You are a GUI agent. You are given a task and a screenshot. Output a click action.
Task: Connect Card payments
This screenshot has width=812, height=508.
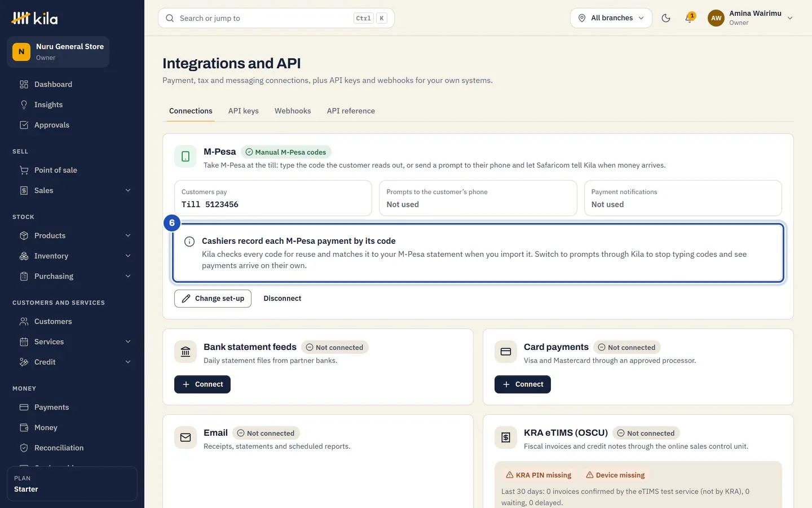tap(523, 384)
